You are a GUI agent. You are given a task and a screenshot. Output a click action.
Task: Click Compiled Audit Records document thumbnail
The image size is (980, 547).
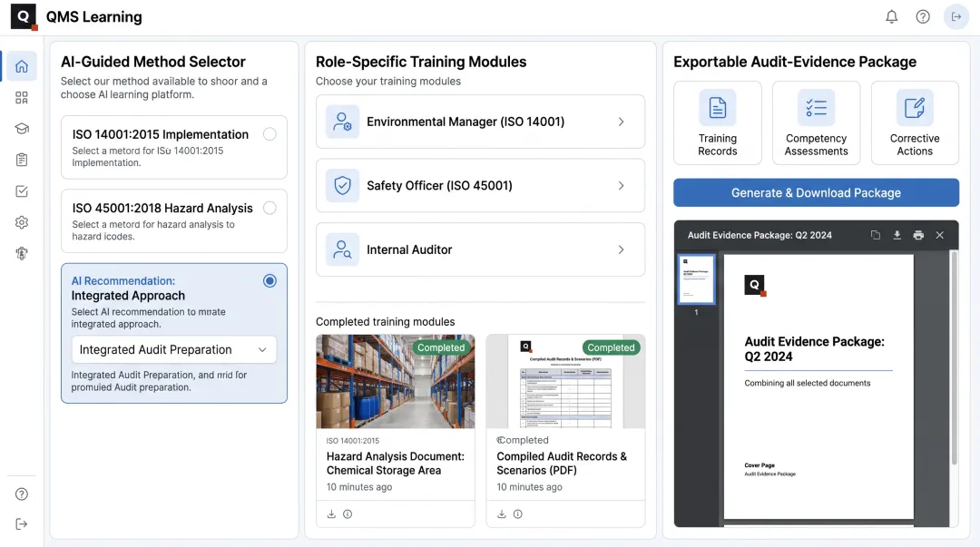(x=565, y=381)
